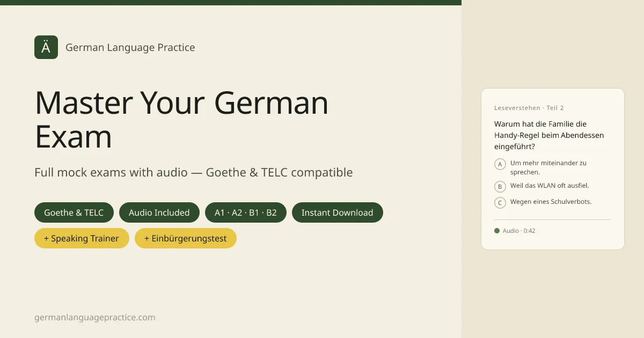Select answer option B radio circle
The image size is (644, 338).
[x=500, y=187]
